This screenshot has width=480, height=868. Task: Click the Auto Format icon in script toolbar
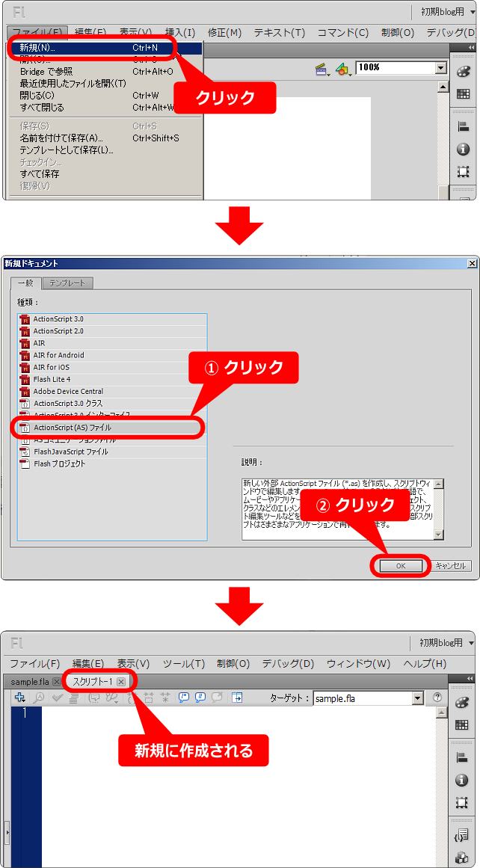73,698
